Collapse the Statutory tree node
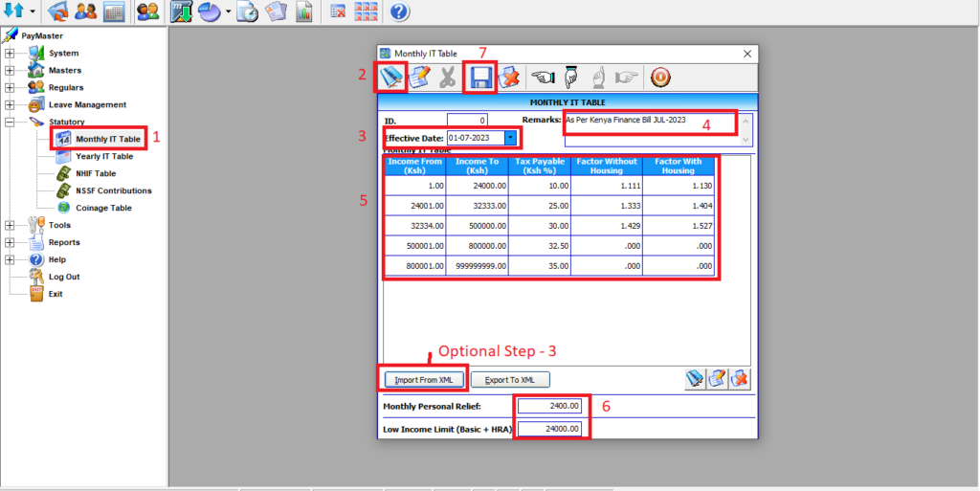Image resolution: width=980 pixels, height=491 pixels. (x=10, y=123)
